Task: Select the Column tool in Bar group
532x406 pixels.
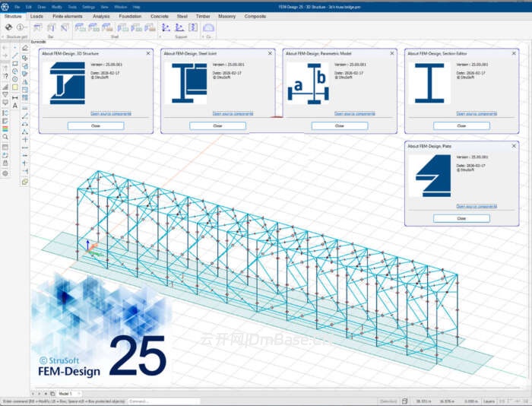Action: click(x=51, y=27)
